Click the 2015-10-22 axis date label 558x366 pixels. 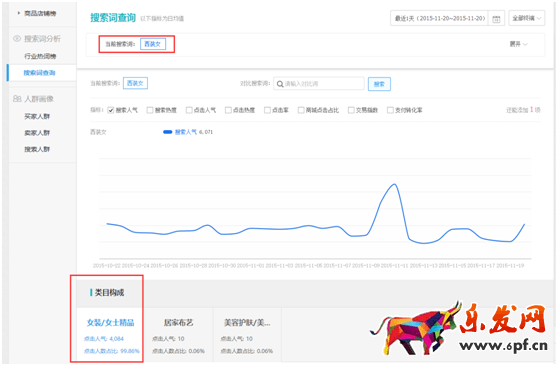tap(107, 266)
